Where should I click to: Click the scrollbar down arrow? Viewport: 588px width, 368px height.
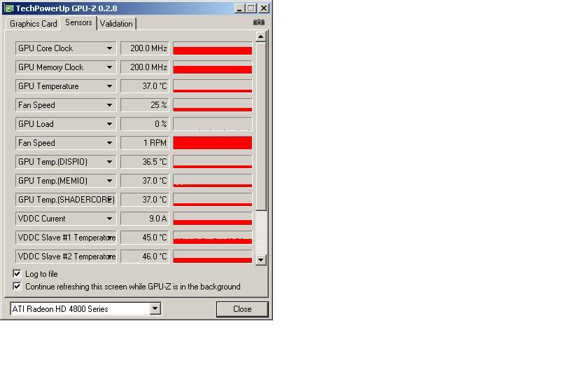[x=260, y=260]
